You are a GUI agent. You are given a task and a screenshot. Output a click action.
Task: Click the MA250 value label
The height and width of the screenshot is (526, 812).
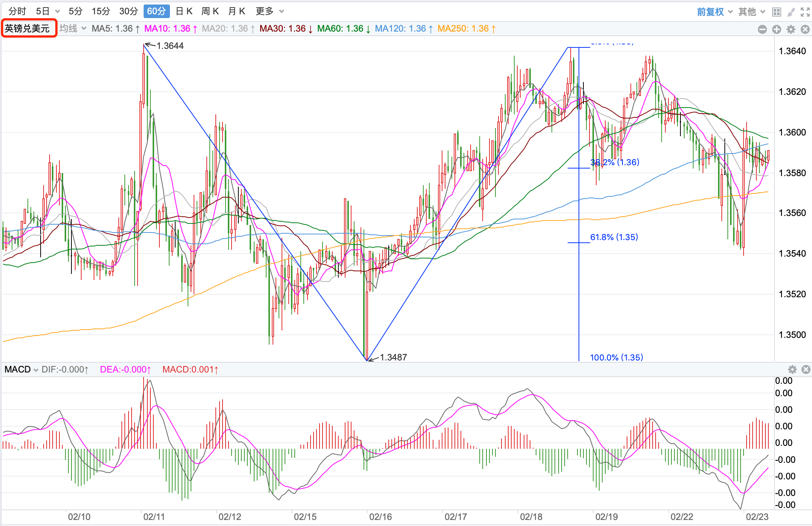[x=467, y=29]
